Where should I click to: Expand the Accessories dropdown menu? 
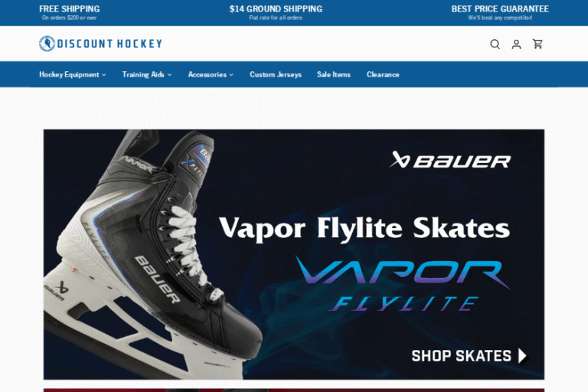click(x=211, y=75)
